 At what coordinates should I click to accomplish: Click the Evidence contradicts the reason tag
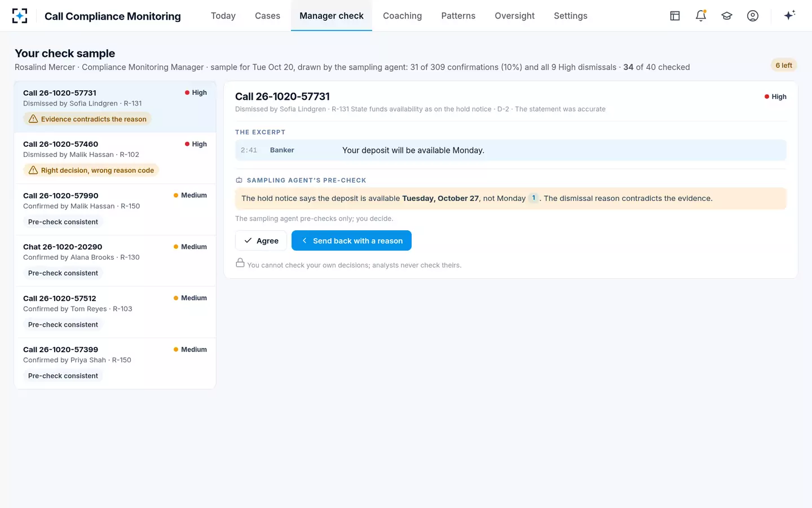pyautogui.click(x=87, y=119)
